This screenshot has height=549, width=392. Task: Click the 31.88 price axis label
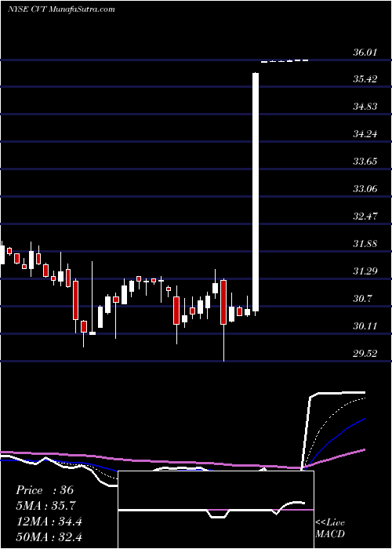pos(365,244)
